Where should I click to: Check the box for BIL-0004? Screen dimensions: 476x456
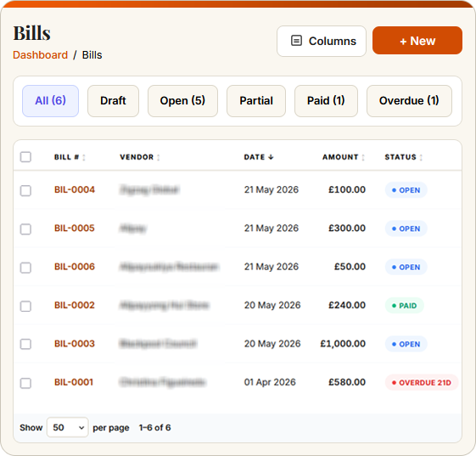25,191
